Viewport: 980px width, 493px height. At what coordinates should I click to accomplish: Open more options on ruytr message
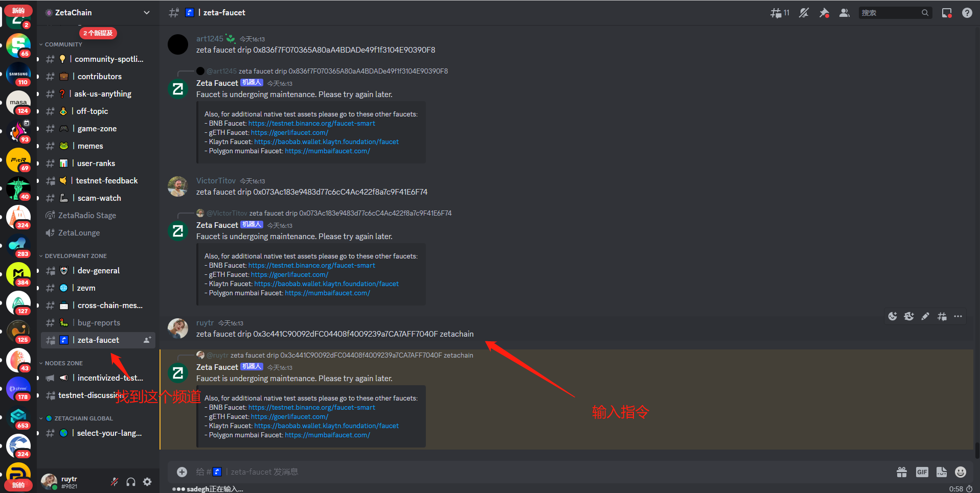click(x=958, y=317)
